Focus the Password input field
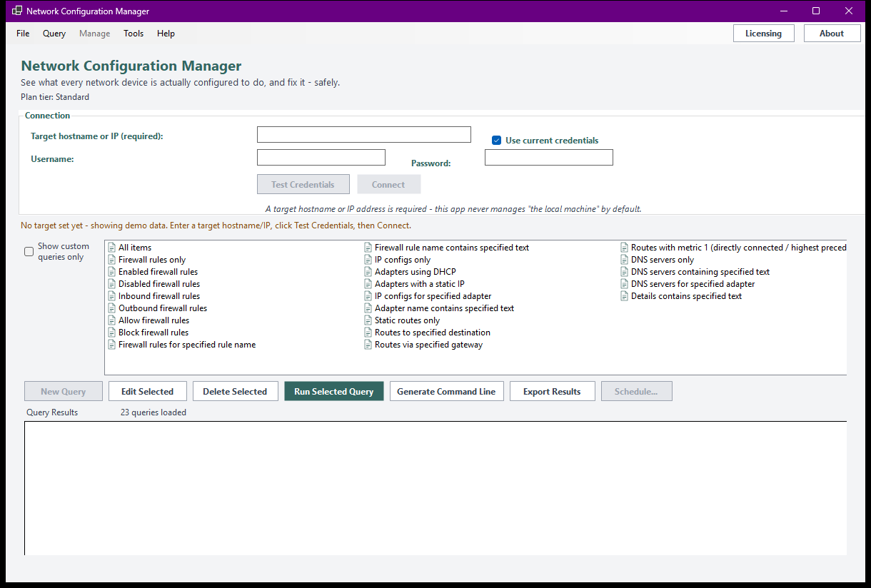The height and width of the screenshot is (588, 871). pos(549,157)
